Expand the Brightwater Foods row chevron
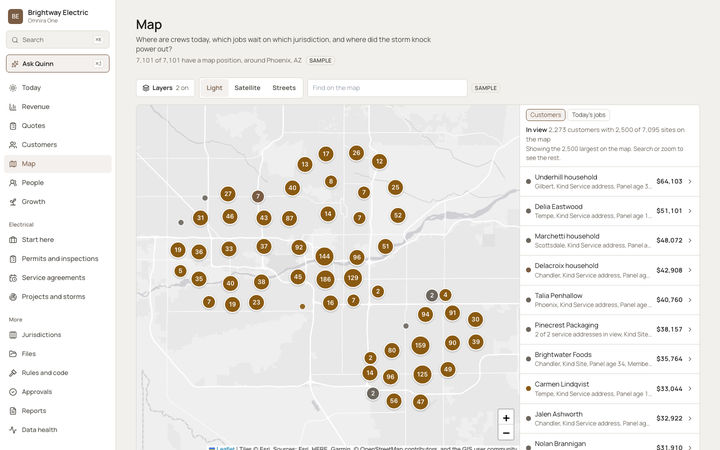The width and height of the screenshot is (720, 450). [x=690, y=359]
